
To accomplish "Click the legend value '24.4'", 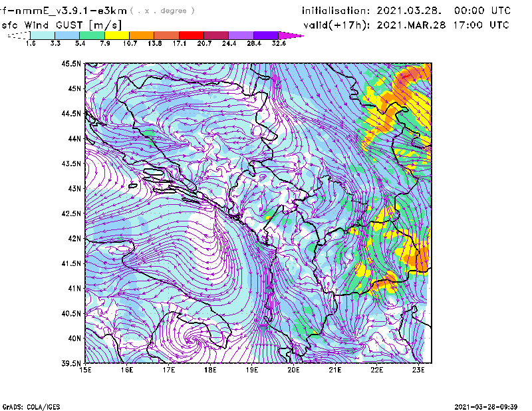I will (x=229, y=43).
